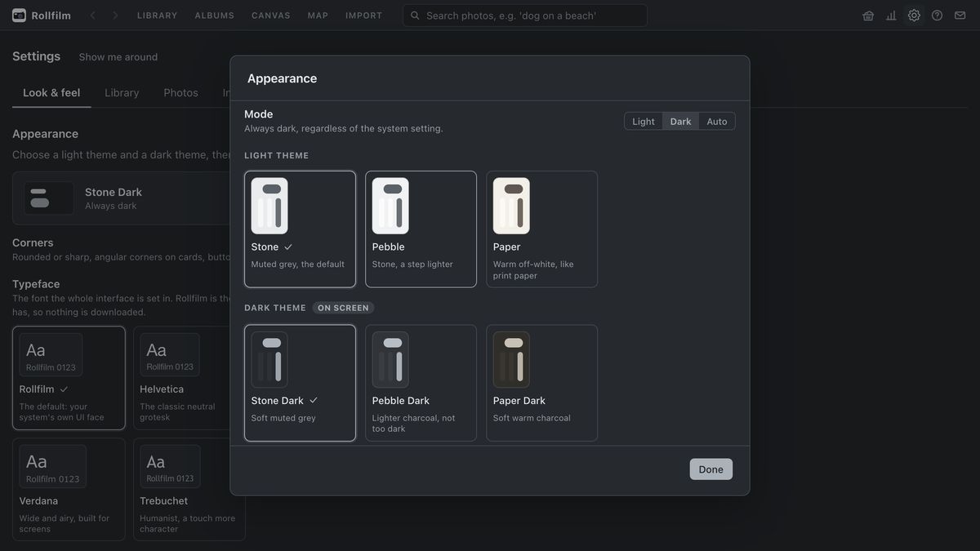
Task: Open the help question mark icon
Action: [x=937, y=16]
